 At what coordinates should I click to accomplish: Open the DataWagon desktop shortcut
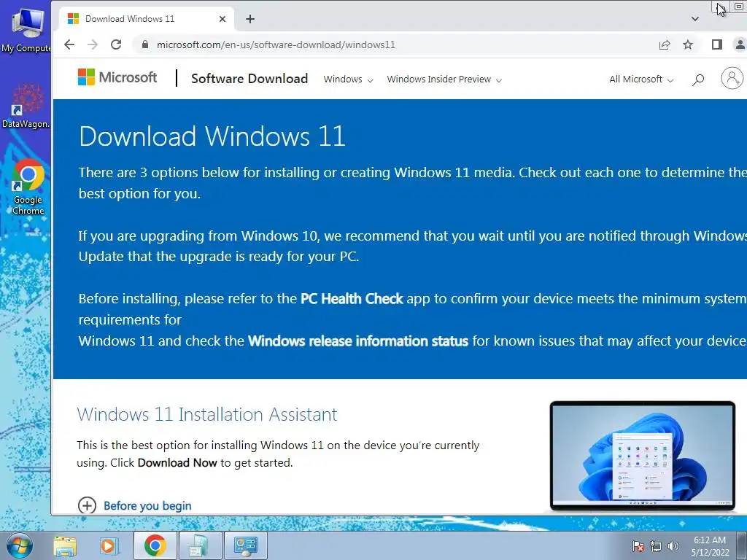(26, 106)
